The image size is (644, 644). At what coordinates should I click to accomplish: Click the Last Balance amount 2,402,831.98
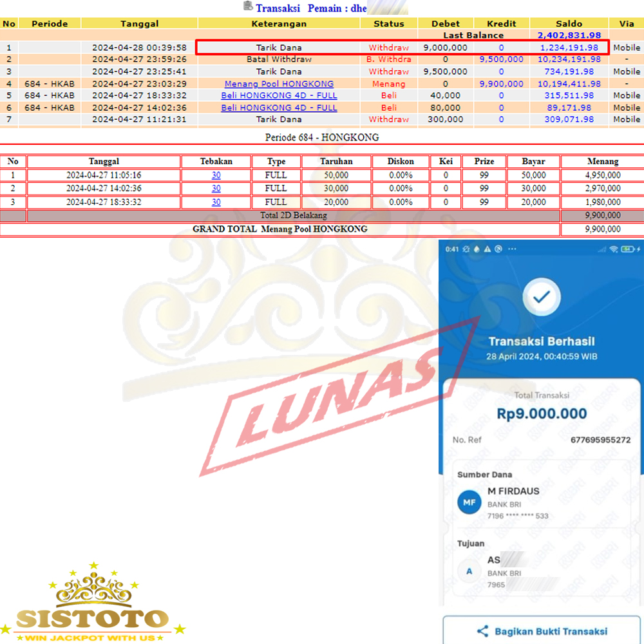(x=569, y=35)
